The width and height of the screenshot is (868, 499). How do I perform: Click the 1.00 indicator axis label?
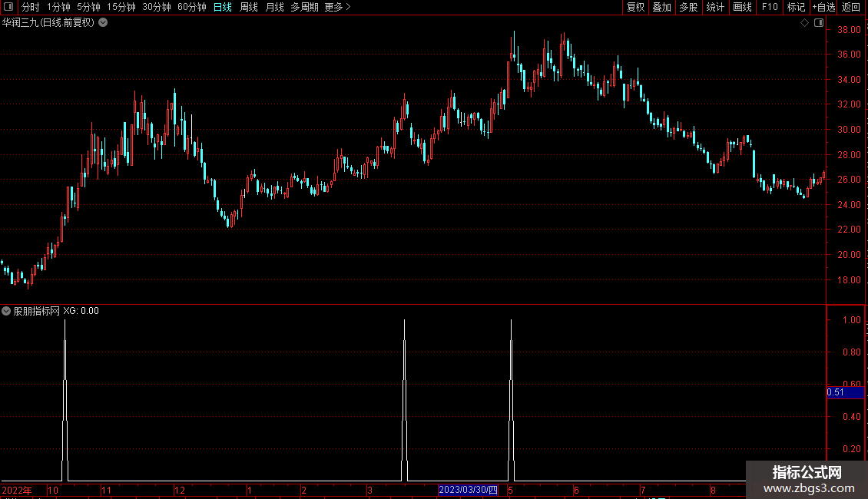(x=851, y=320)
